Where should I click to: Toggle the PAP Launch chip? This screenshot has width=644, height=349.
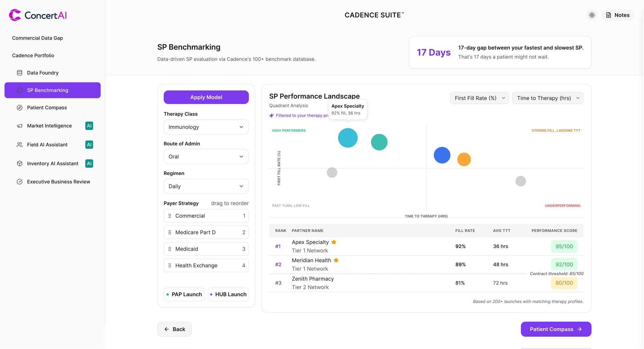(184, 294)
